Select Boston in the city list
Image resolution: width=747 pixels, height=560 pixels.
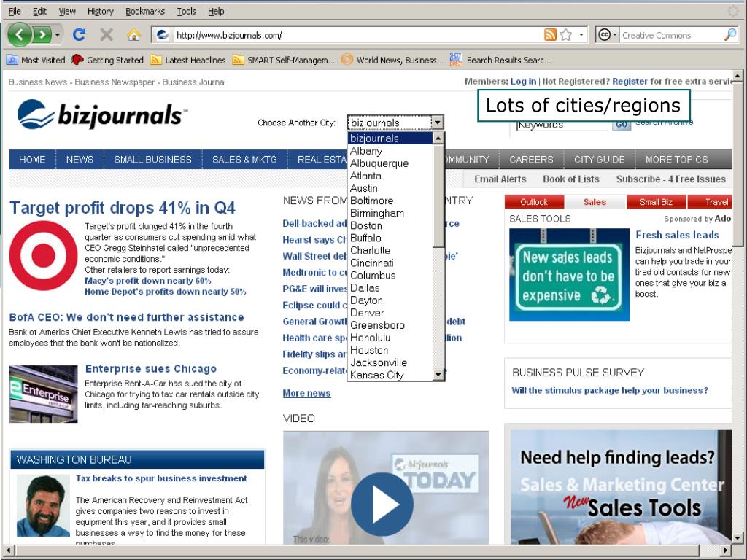[x=366, y=226]
